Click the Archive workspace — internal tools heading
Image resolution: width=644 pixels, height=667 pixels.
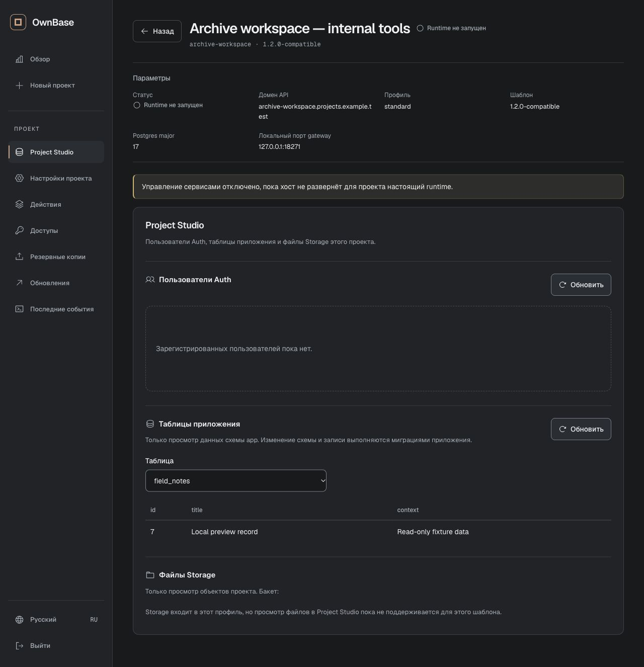300,29
